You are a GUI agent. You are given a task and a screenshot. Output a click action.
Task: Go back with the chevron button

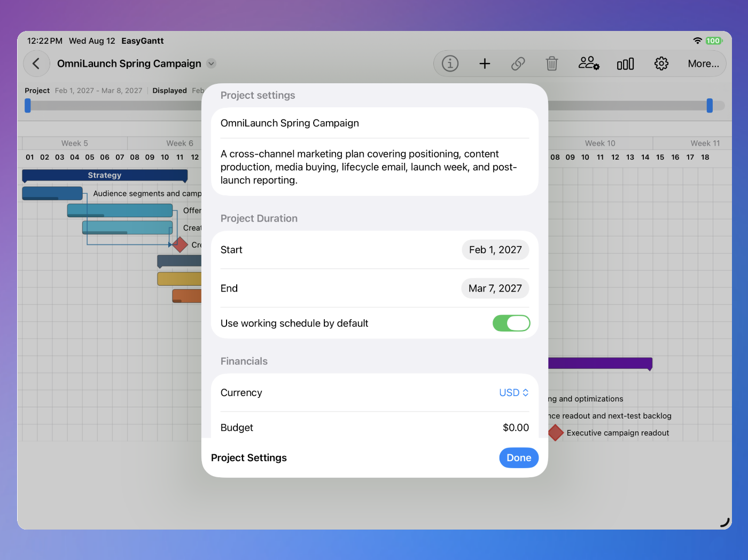click(x=36, y=64)
